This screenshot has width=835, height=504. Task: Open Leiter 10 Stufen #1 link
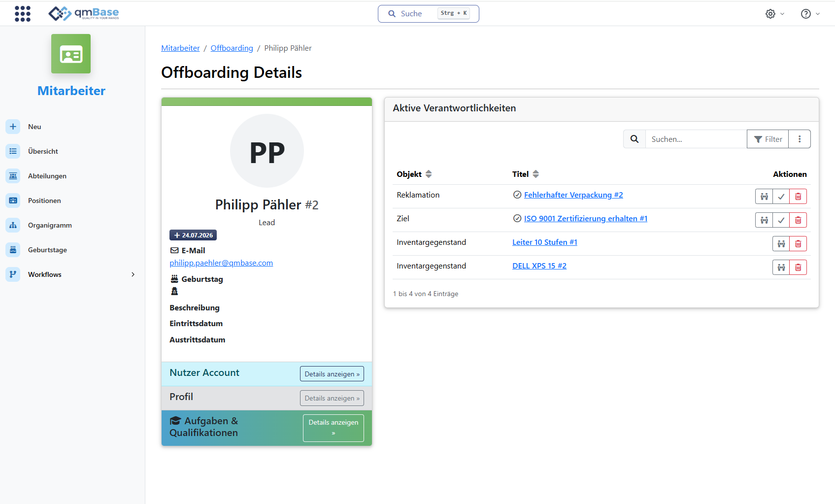(x=545, y=242)
